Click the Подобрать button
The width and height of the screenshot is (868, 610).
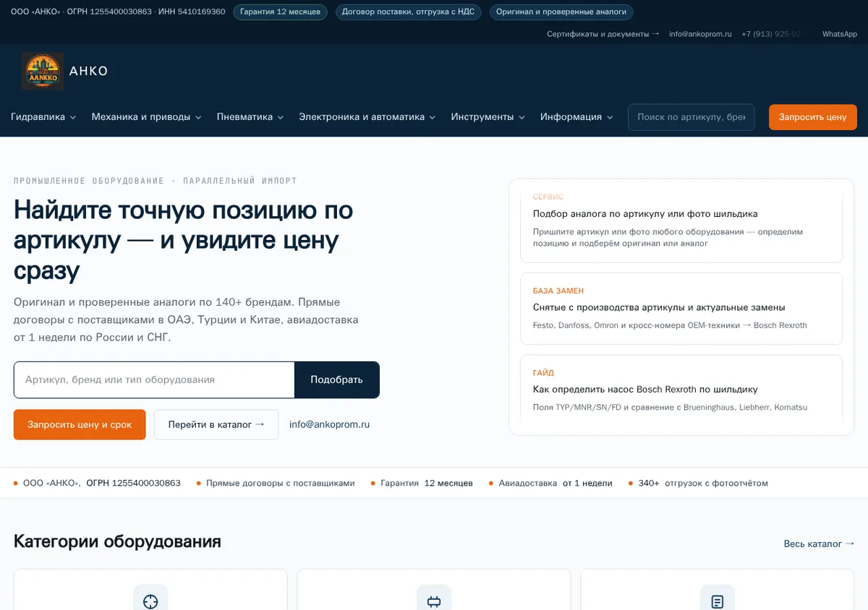click(x=337, y=379)
